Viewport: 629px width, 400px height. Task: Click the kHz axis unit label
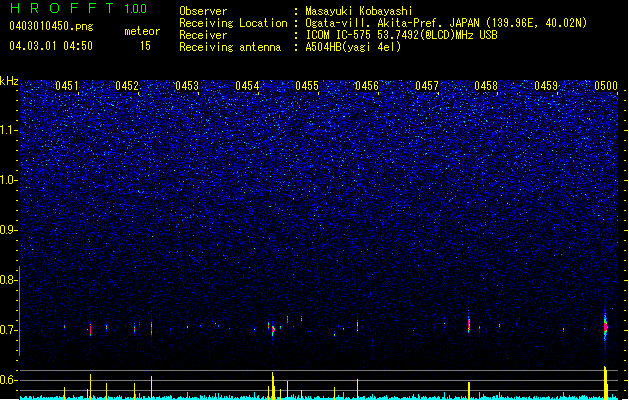[9, 81]
